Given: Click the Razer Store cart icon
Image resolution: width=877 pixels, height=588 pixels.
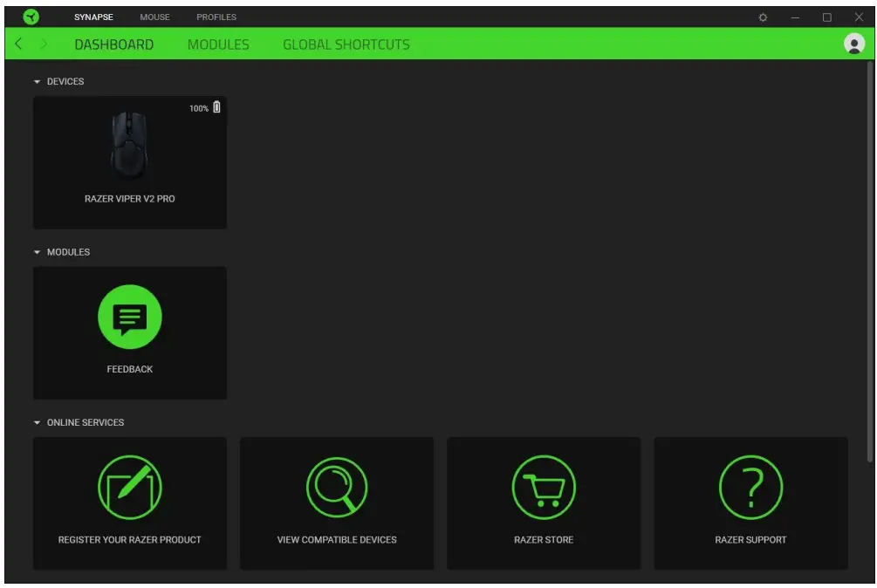Looking at the screenshot, I should tap(544, 488).
